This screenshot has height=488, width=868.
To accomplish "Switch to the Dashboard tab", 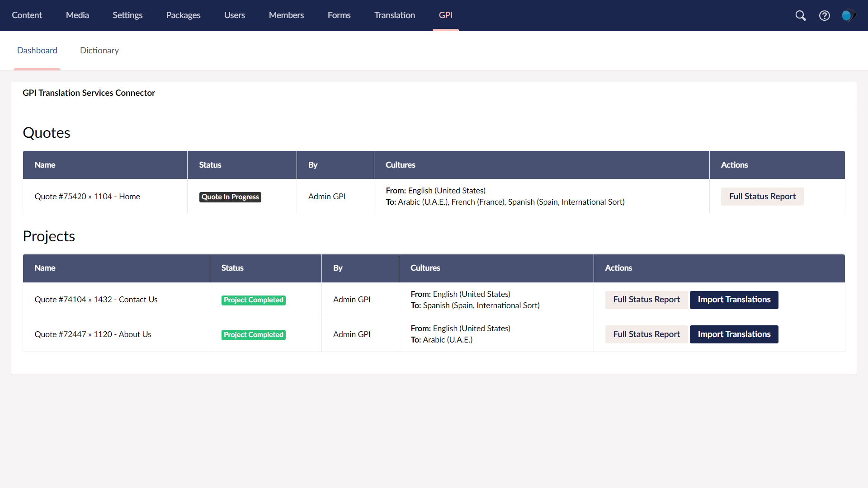I will click(37, 51).
